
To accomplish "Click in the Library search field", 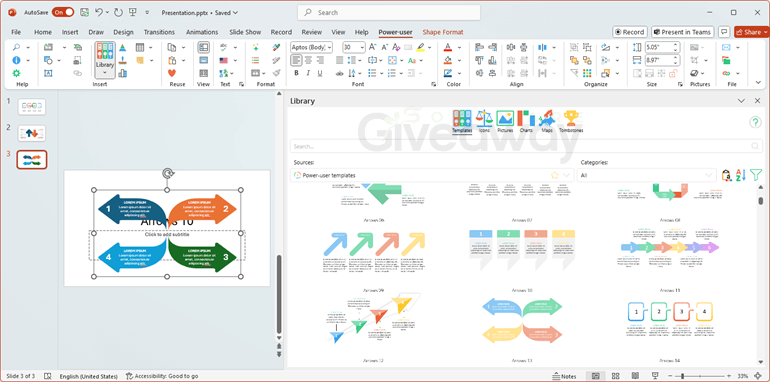I will click(x=526, y=146).
